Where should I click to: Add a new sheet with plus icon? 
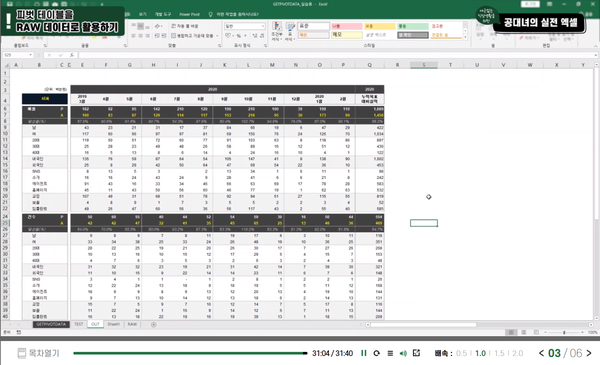153,324
